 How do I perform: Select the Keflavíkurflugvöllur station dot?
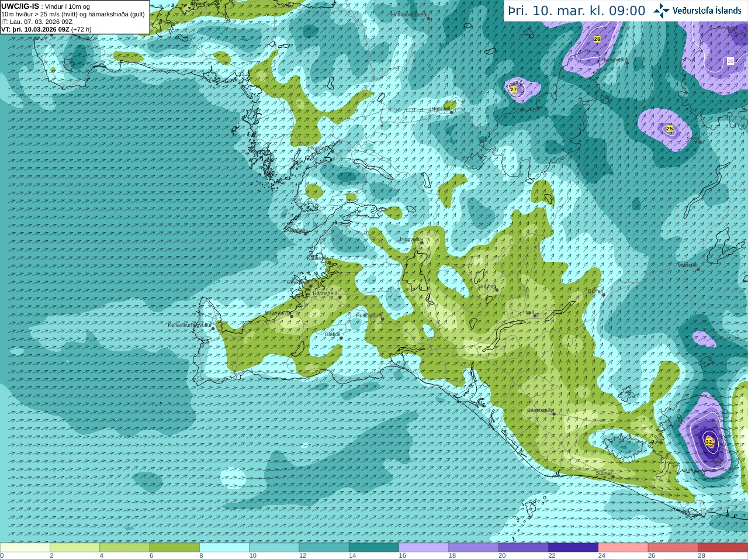[213, 329]
